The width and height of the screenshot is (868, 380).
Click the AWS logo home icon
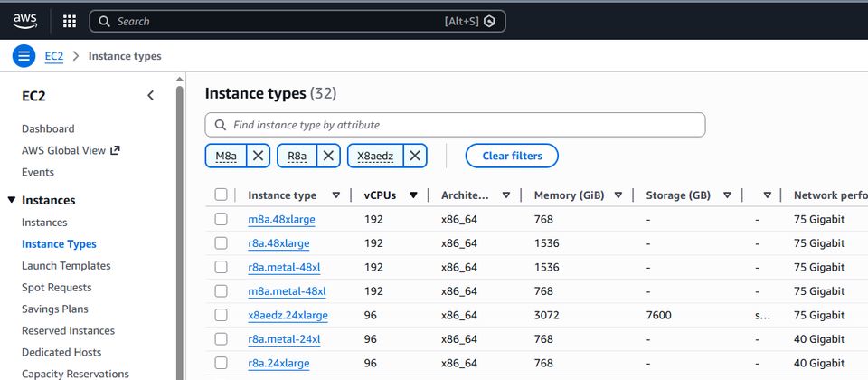click(x=24, y=20)
